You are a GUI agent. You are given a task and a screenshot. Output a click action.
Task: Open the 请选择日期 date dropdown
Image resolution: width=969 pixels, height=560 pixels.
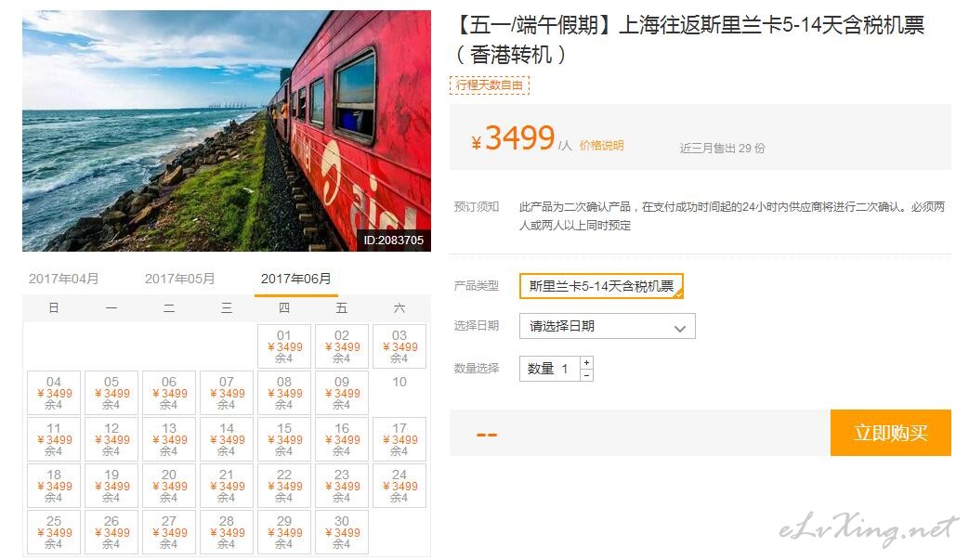coord(607,326)
